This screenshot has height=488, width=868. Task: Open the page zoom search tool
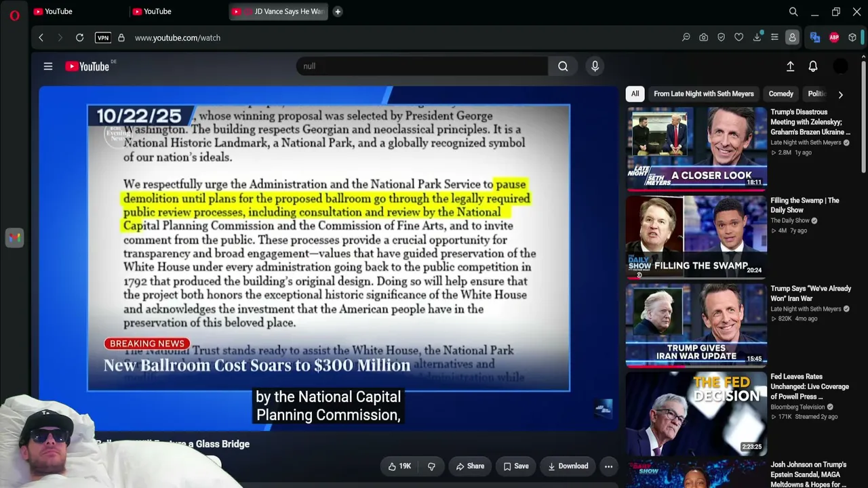(686, 38)
